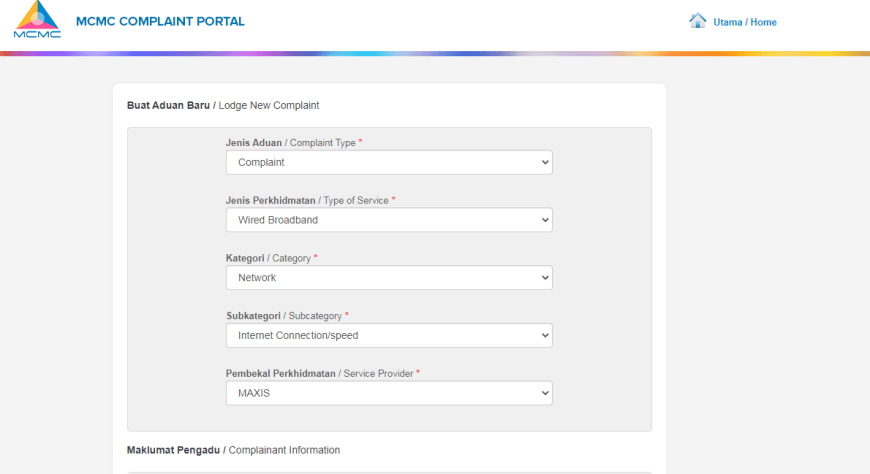
Task: Click the MCMC triangle logo
Action: (37, 19)
